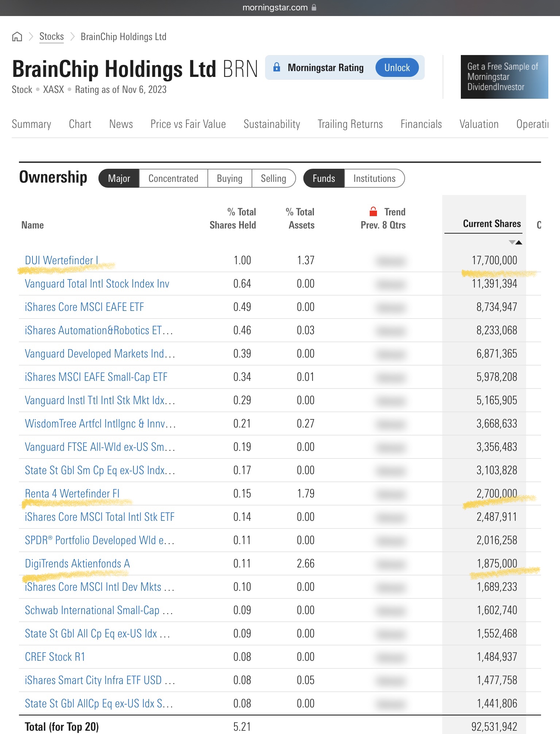560x734 pixels.
Task: Click the sort arrows under Current Shares
Action: click(516, 242)
